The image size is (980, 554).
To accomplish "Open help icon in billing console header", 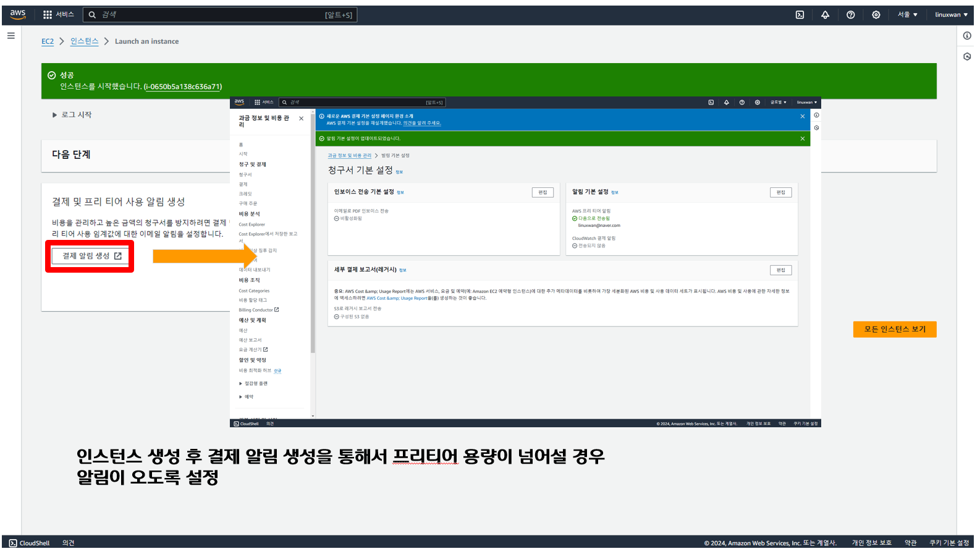I will [x=742, y=103].
